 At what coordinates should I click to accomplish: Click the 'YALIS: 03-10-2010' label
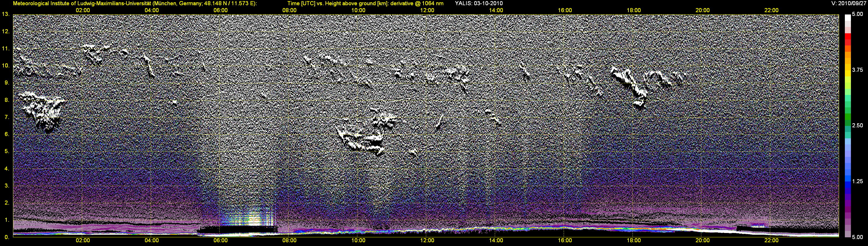pyautogui.click(x=479, y=3)
